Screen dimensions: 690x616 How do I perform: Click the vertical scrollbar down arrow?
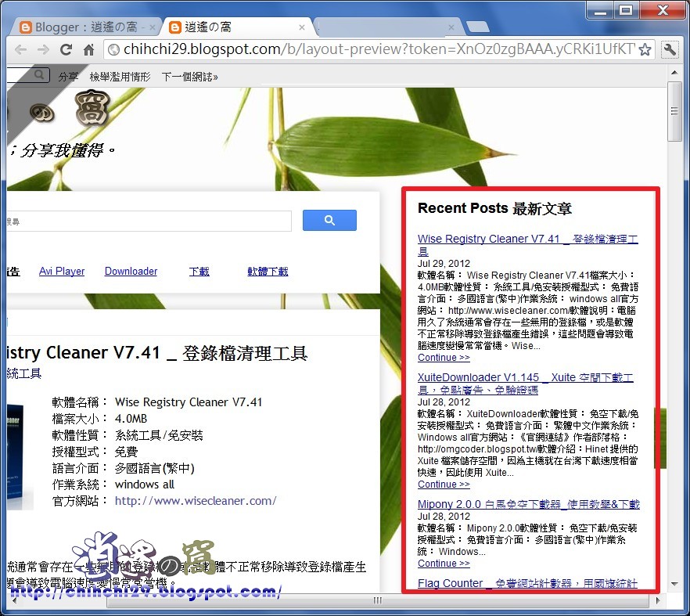pos(674,584)
